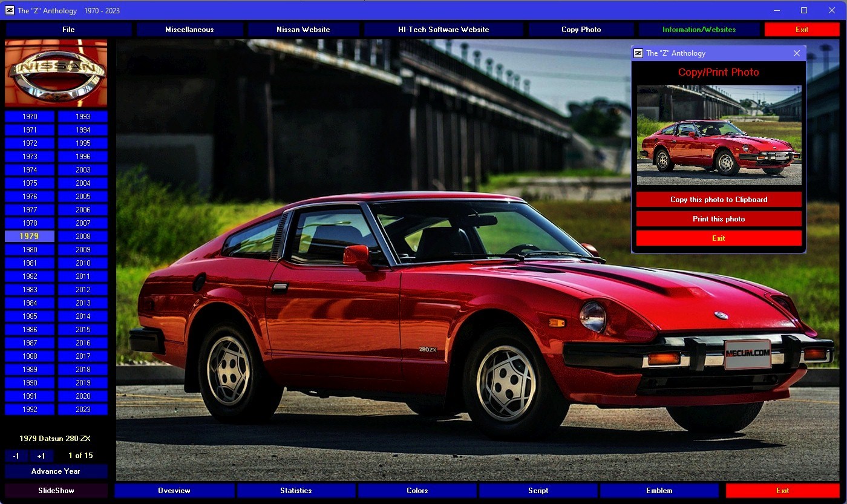This screenshot has width=847, height=504.
Task: Click the bottom red Exit button
Action: tap(783, 491)
